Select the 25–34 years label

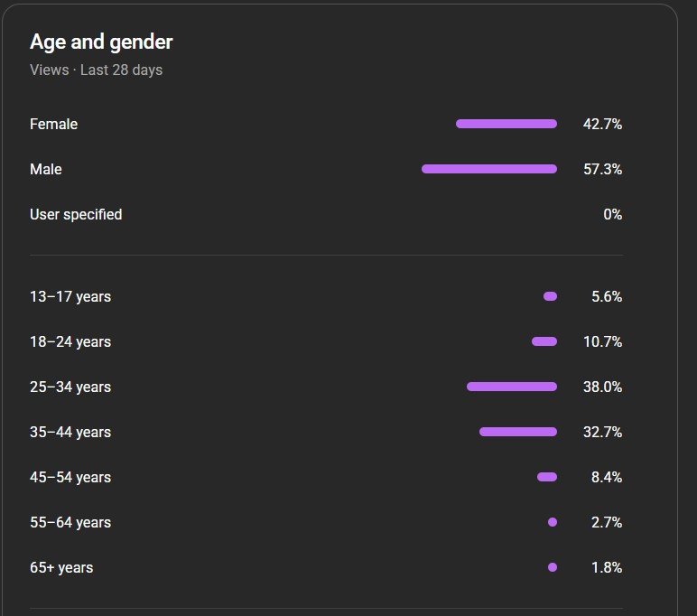[x=70, y=387]
